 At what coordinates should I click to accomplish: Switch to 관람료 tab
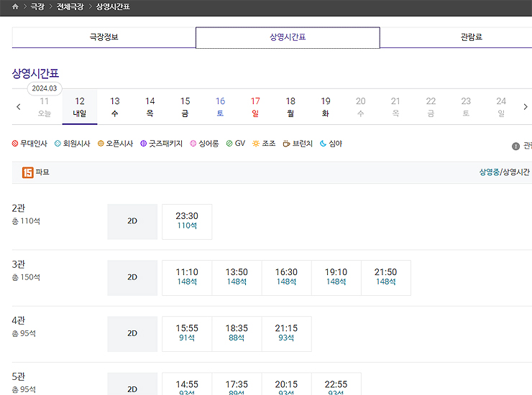[x=472, y=37]
